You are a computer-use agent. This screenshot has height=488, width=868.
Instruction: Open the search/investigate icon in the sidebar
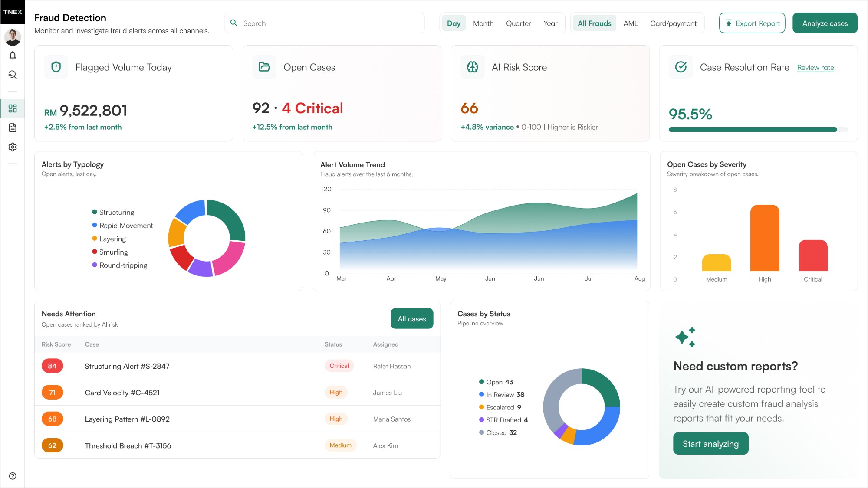pyautogui.click(x=13, y=75)
